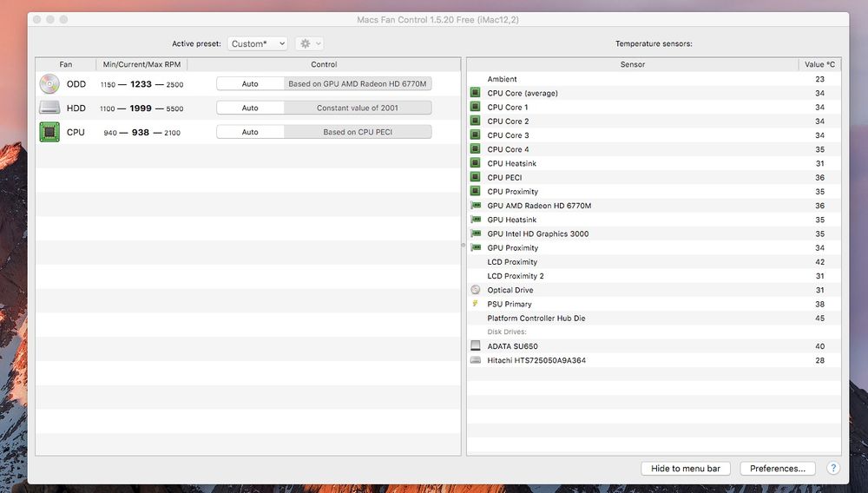This screenshot has width=868, height=493.
Task: Click Hide to menu bar button
Action: (686, 469)
